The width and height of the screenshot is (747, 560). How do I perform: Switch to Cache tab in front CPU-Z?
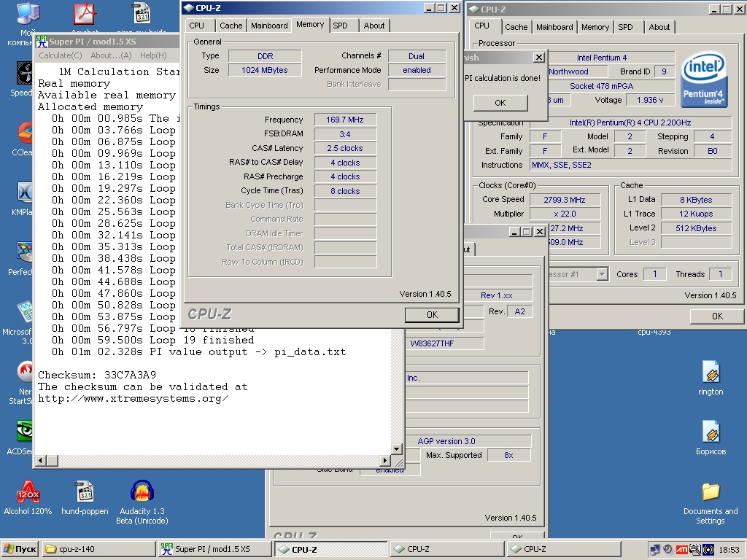click(x=231, y=26)
